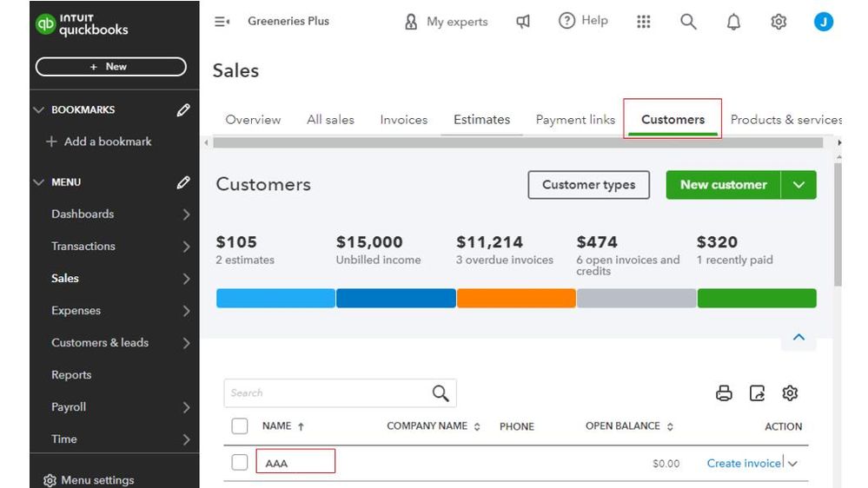Edit bookmarks with pencil icon
Viewport: 868px width, 488px height.
183,110
